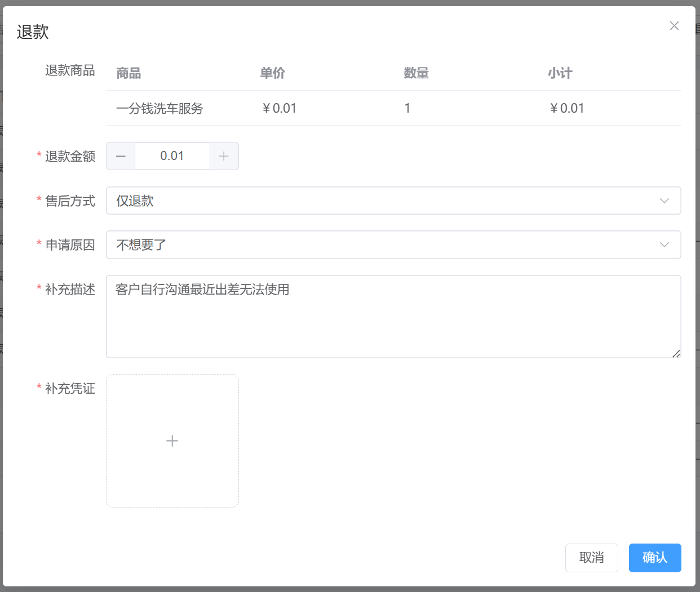Increase refund amount with the plus button

tap(224, 156)
